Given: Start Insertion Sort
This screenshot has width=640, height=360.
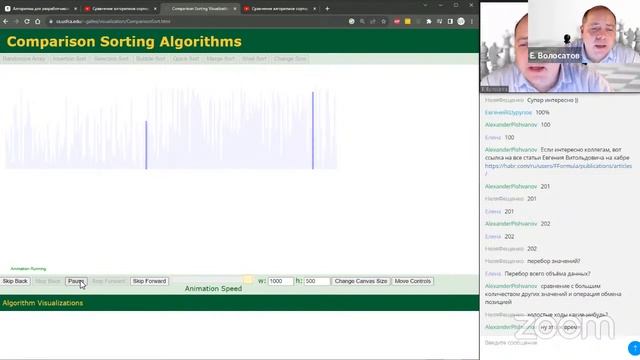Looking at the screenshot, I should (69, 59).
